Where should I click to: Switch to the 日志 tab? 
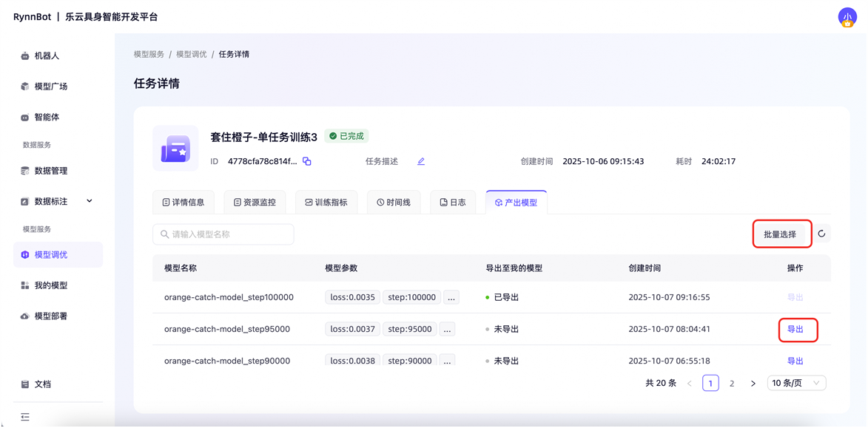click(x=453, y=203)
